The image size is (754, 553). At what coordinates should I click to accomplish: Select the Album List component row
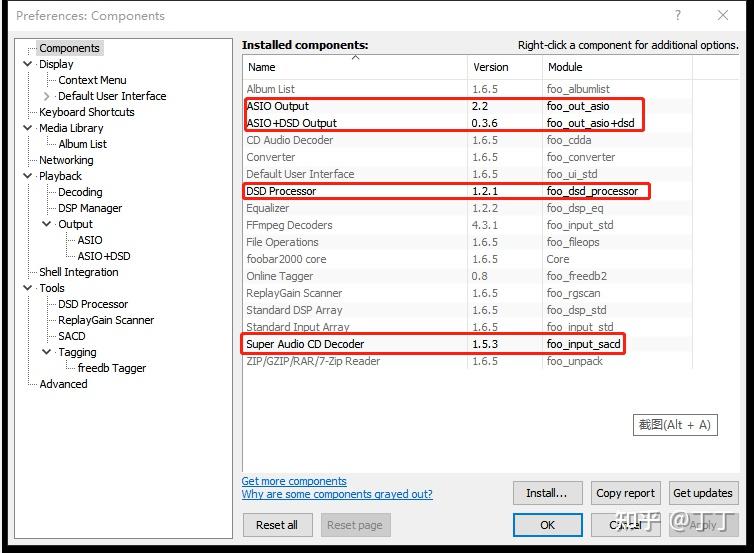[467, 89]
